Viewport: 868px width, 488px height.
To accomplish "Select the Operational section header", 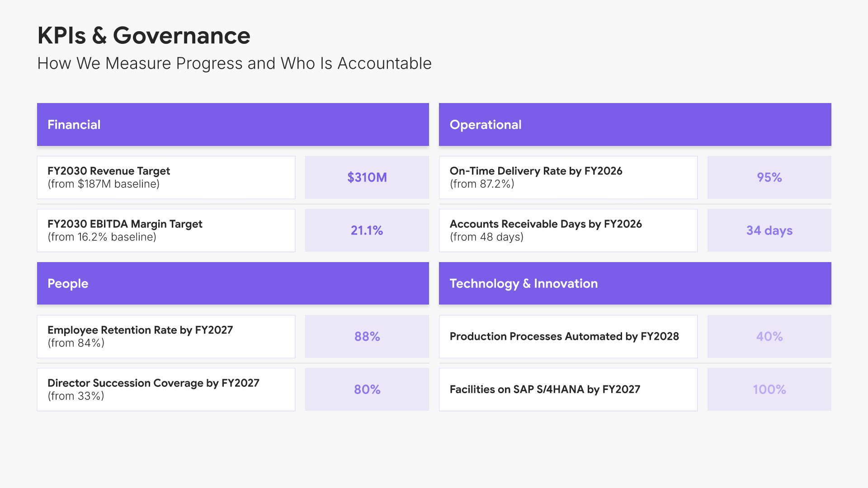I will [x=635, y=124].
